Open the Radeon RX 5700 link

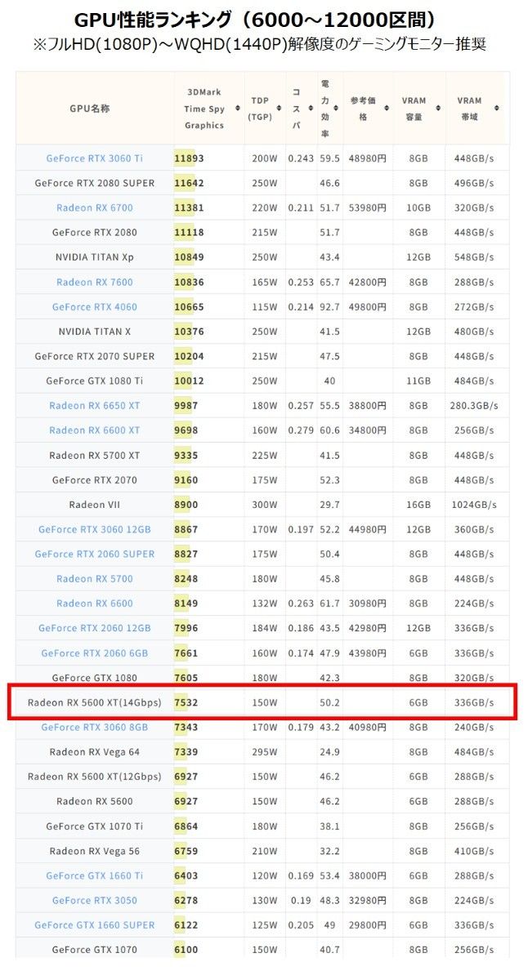tap(95, 578)
